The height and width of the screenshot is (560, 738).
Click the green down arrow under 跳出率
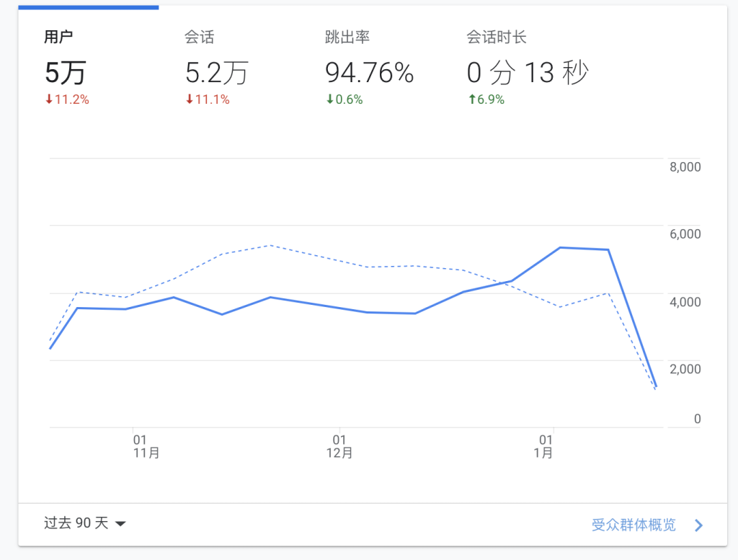[x=330, y=100]
